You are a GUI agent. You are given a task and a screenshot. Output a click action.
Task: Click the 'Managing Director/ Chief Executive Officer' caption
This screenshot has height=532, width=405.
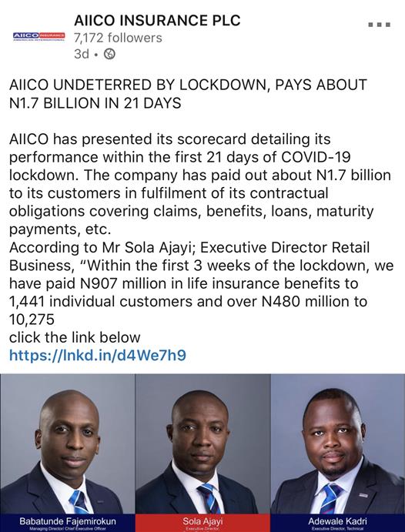point(68,529)
